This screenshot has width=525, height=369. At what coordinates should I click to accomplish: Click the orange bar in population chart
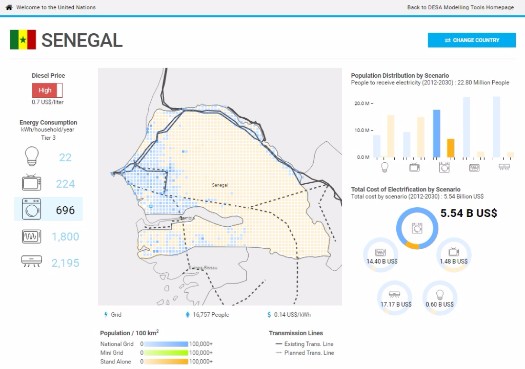(x=451, y=148)
